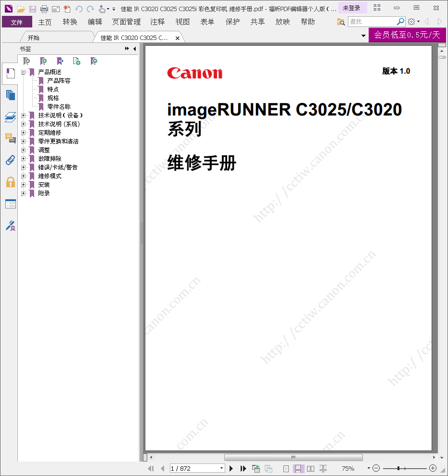Expand the 故障排除 bookmark
The width and height of the screenshot is (448, 476).
pos(23,159)
